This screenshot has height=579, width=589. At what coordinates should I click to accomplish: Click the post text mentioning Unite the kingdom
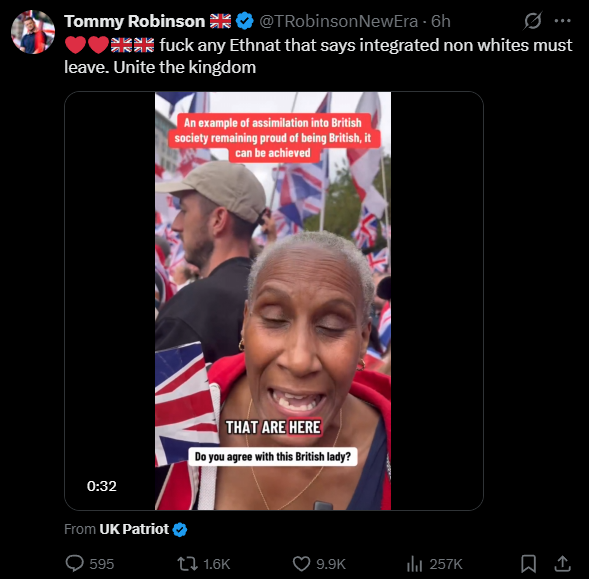(318, 56)
